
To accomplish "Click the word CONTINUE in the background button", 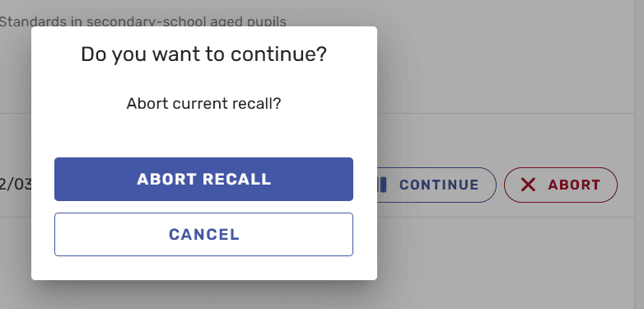I will [x=439, y=185].
